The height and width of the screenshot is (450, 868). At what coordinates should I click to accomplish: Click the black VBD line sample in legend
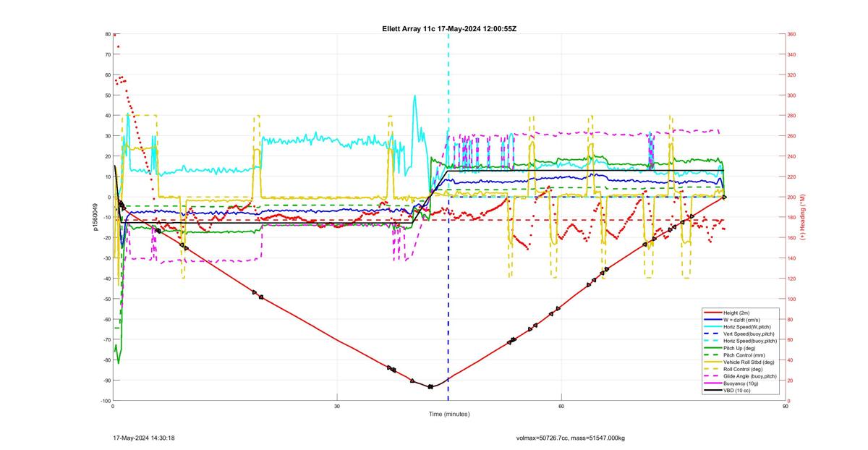(x=713, y=391)
